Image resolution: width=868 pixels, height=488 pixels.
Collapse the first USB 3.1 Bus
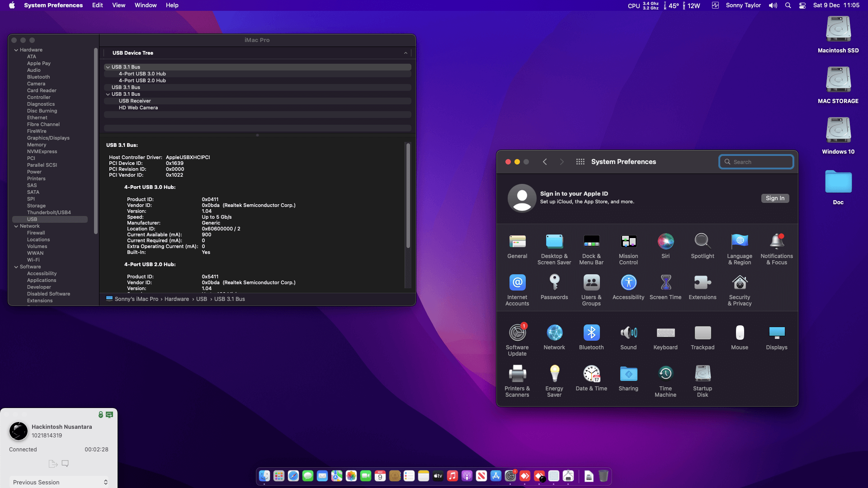point(108,67)
